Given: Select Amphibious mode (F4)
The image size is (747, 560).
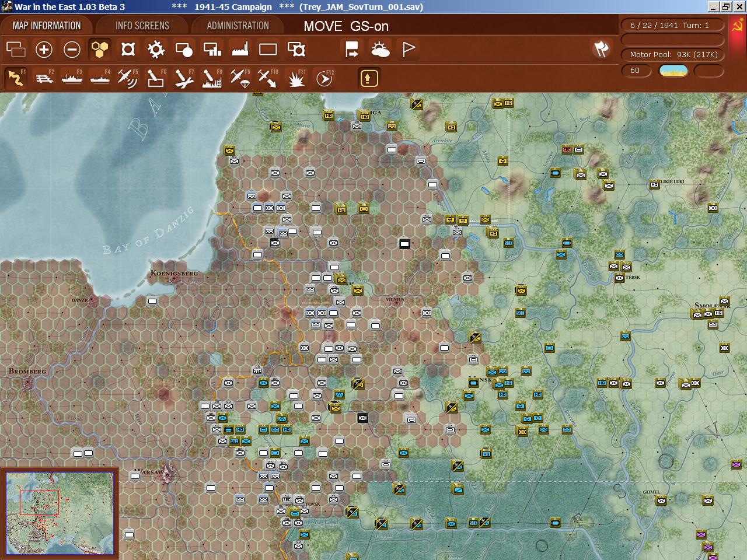Looking at the screenshot, I should click(x=100, y=78).
